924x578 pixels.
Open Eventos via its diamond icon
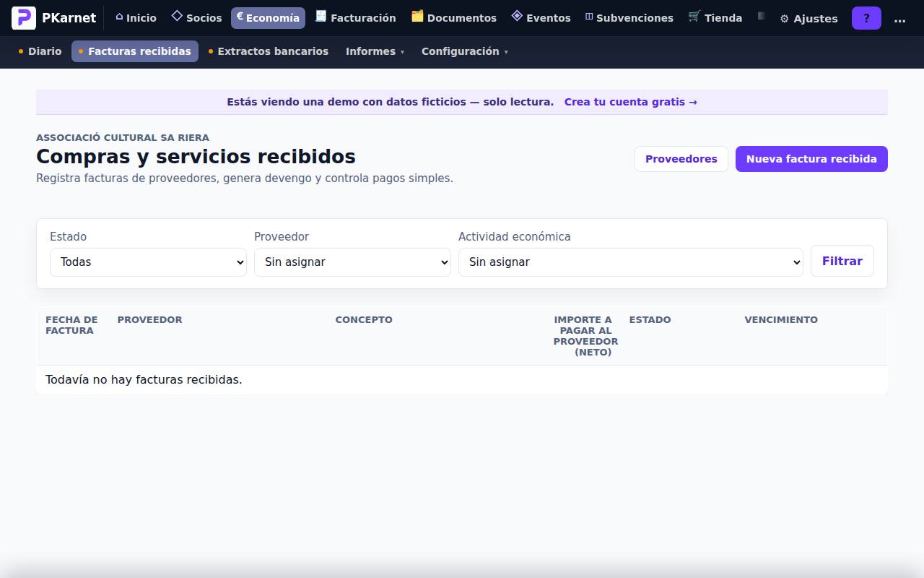[x=517, y=16]
